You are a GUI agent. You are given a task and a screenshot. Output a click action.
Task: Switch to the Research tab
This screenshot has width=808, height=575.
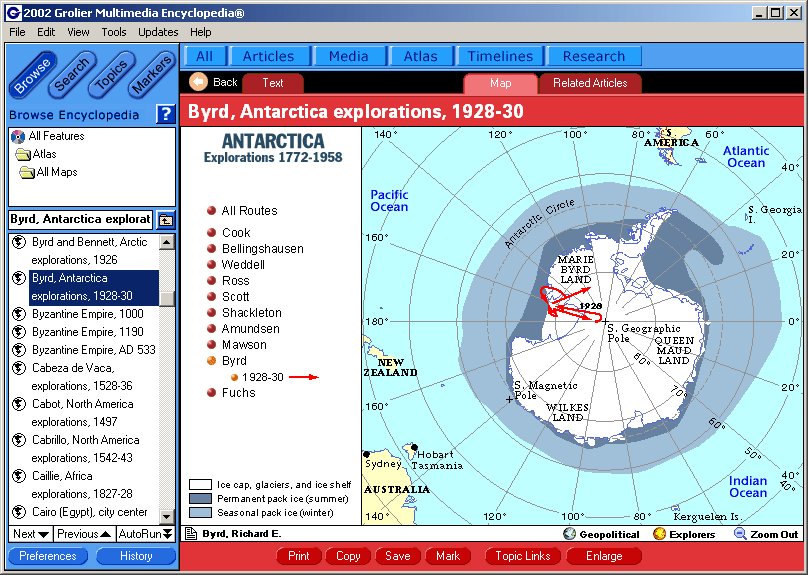[x=594, y=56]
